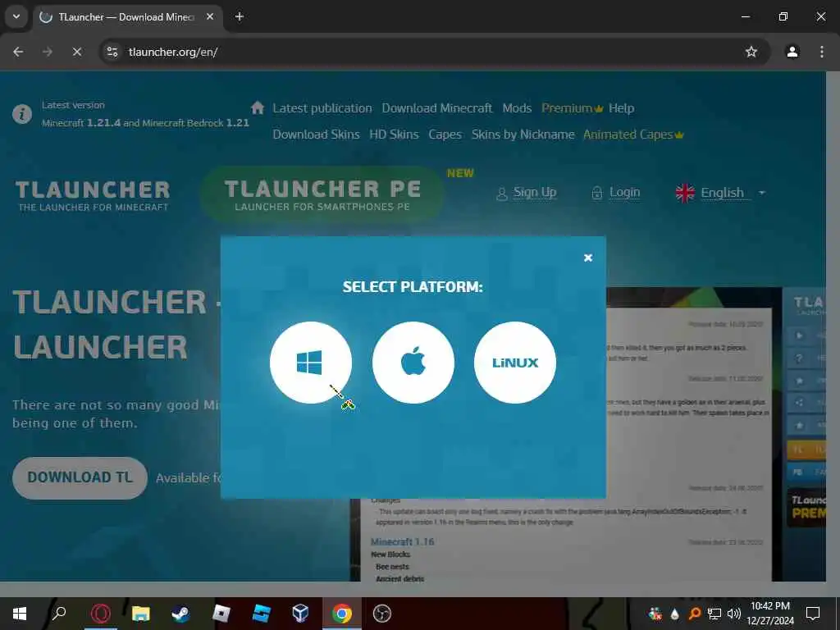Screen dimensions: 840x630
Task: Open Roblox Player from taskbar
Action: coord(221,614)
